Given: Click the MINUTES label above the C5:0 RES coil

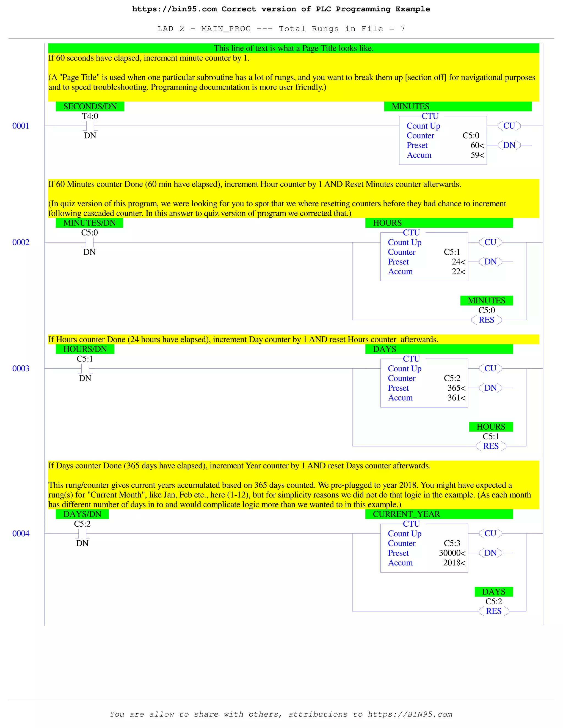Looking at the screenshot, I should click(x=487, y=301).
